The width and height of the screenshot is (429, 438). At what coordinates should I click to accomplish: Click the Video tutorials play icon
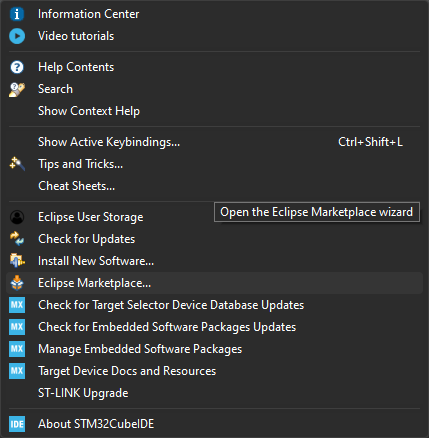17,36
